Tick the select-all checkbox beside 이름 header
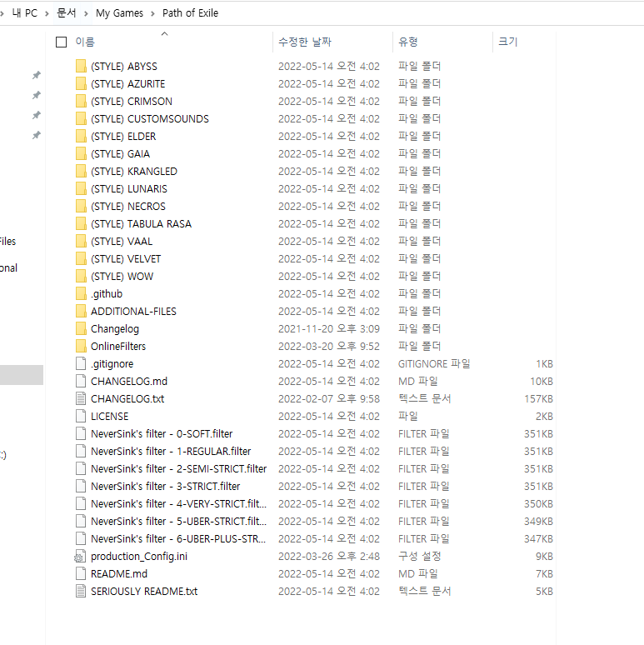 click(x=62, y=42)
